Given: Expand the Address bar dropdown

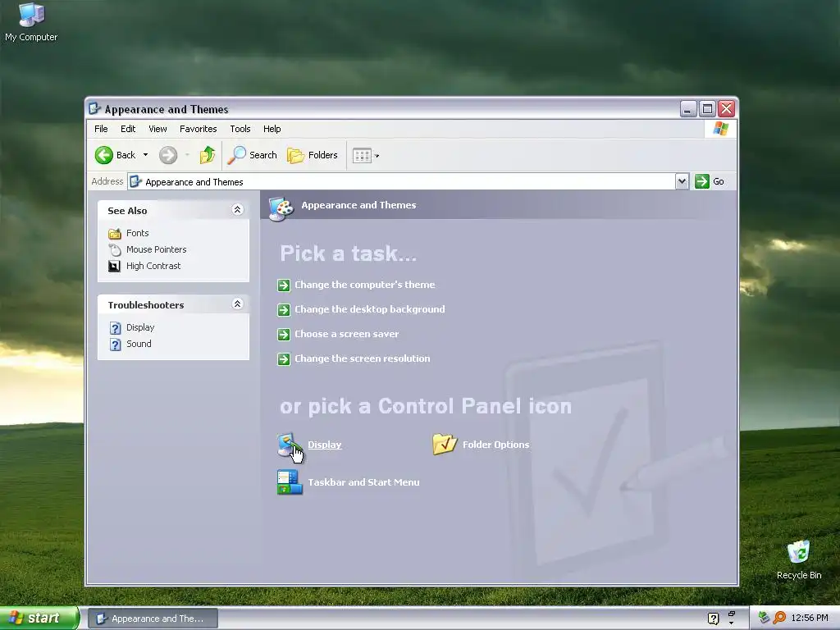Looking at the screenshot, I should point(682,181).
